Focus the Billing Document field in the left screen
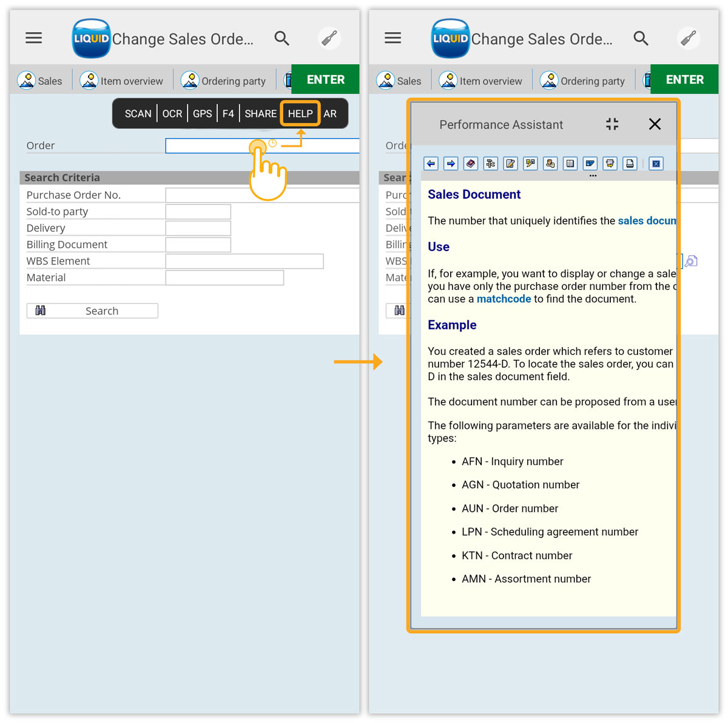The width and height of the screenshot is (728, 723). click(x=198, y=244)
